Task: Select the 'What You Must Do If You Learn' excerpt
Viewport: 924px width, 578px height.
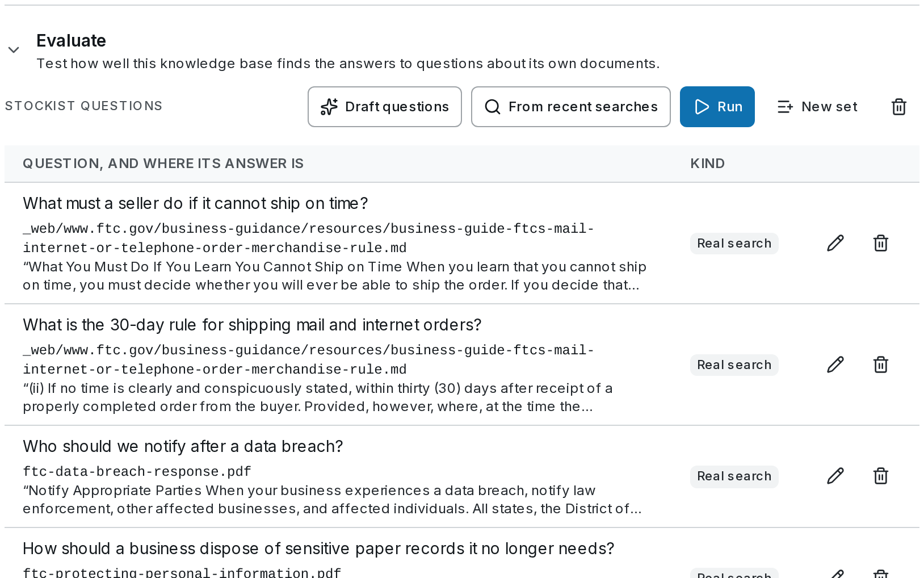Action: click(x=334, y=276)
